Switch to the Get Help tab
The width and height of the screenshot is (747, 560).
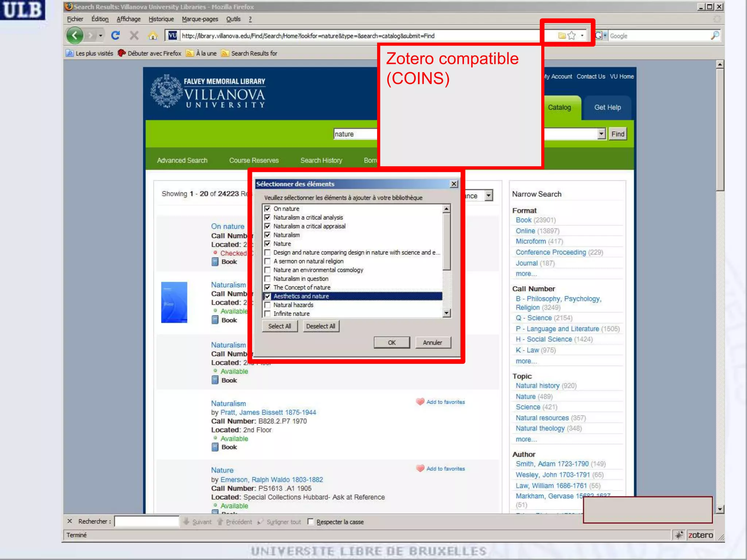coord(607,108)
